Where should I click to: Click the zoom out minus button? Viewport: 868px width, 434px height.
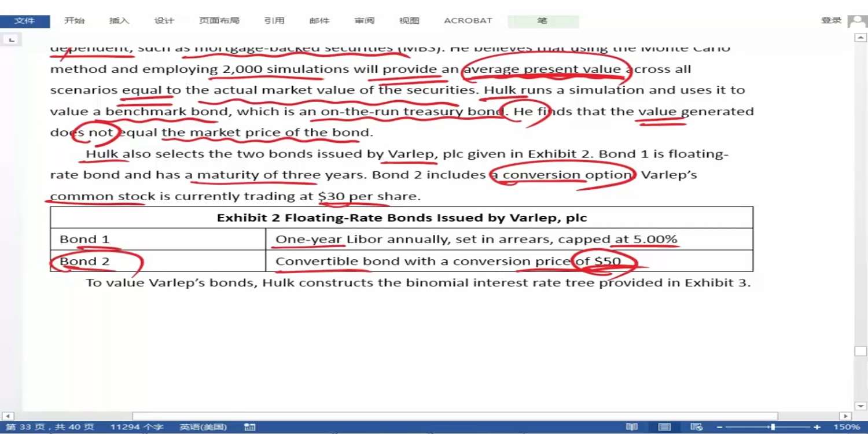pos(719,427)
